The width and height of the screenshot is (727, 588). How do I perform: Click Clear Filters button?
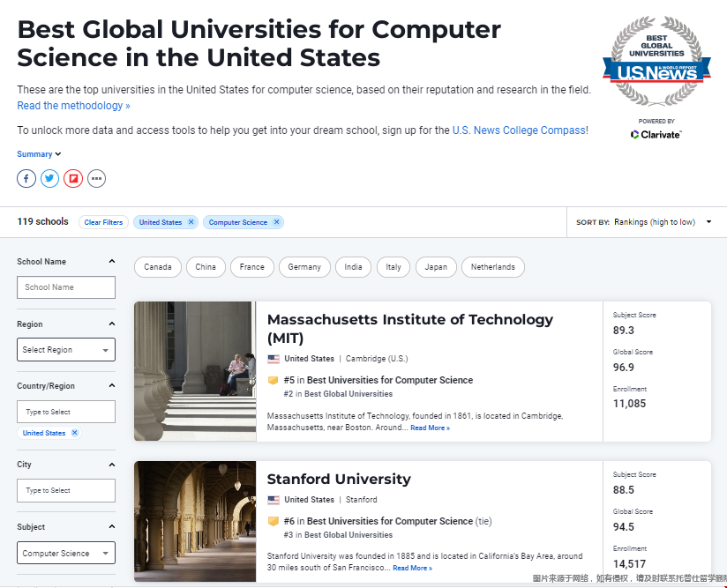[x=103, y=222]
